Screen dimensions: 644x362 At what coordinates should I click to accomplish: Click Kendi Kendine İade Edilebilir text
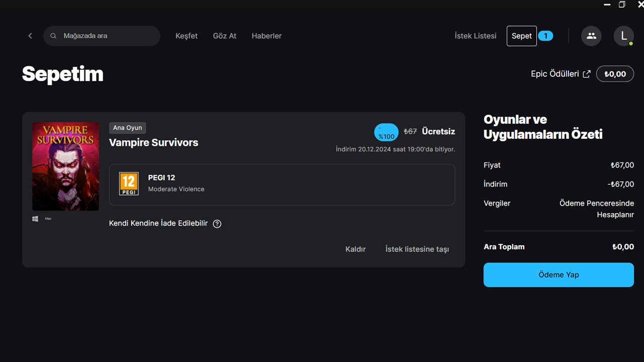click(x=158, y=223)
